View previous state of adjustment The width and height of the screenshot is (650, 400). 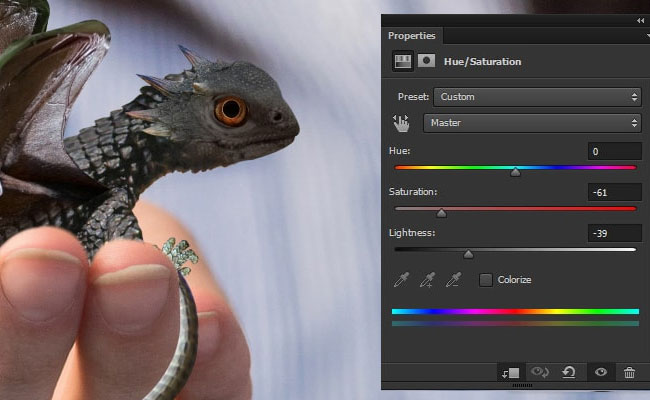[540, 372]
